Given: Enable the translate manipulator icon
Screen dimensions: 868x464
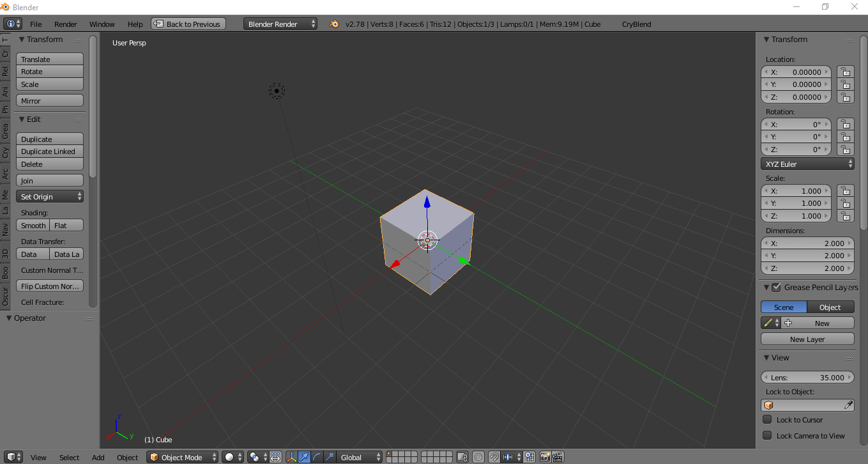Looking at the screenshot, I should (304, 456).
